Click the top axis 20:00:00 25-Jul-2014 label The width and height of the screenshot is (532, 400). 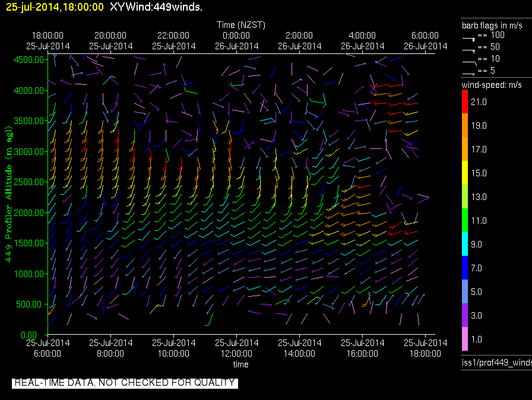tap(110, 41)
